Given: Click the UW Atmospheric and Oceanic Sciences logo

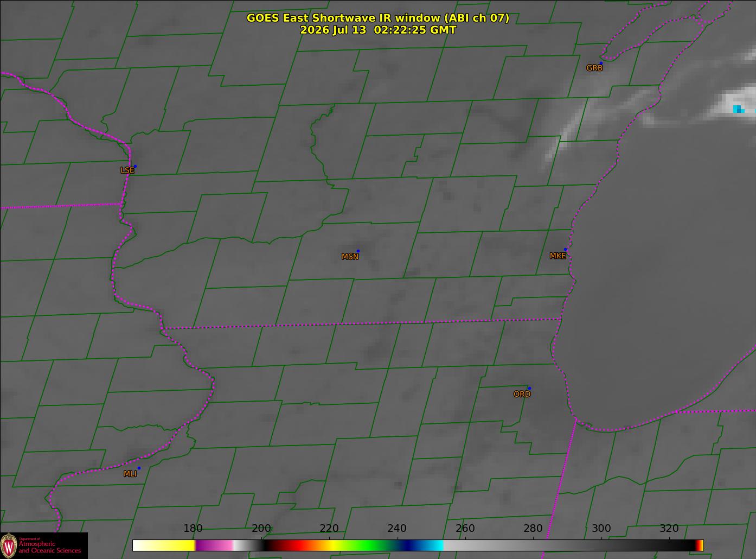Looking at the screenshot, I should pos(43,545).
